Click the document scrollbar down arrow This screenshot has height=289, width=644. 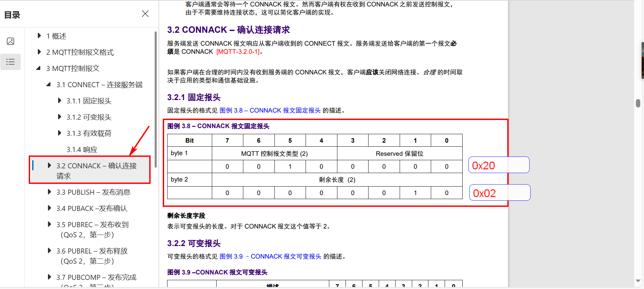638,281
